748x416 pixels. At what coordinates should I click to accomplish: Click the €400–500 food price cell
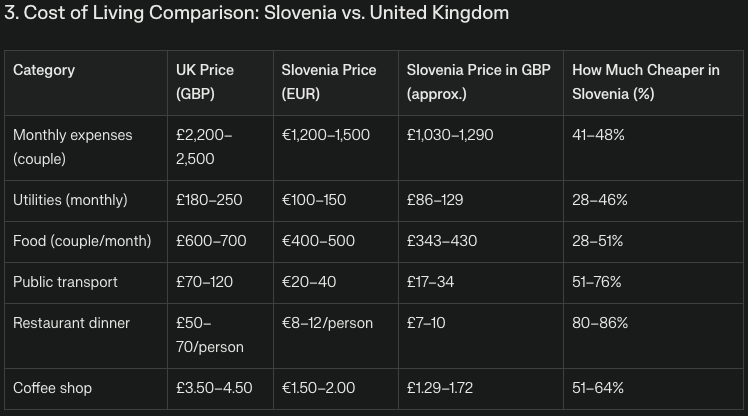click(318, 241)
